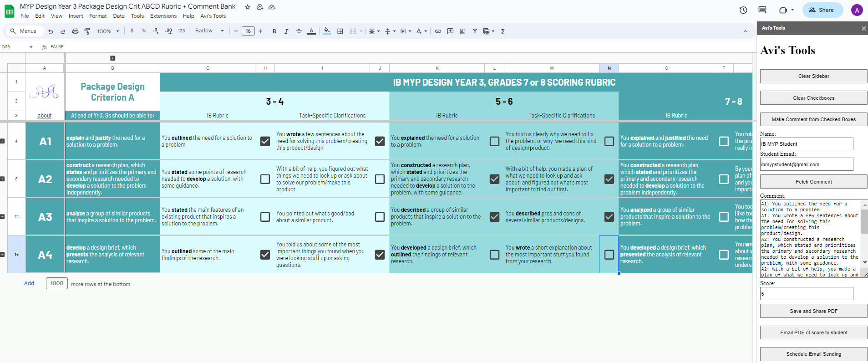The width and height of the screenshot is (868, 363).
Task: Insert link icon in toolbar
Action: point(438,31)
